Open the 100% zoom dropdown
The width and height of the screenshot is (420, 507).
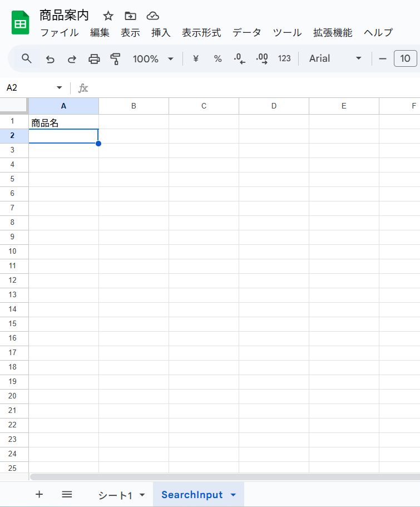[x=153, y=59]
